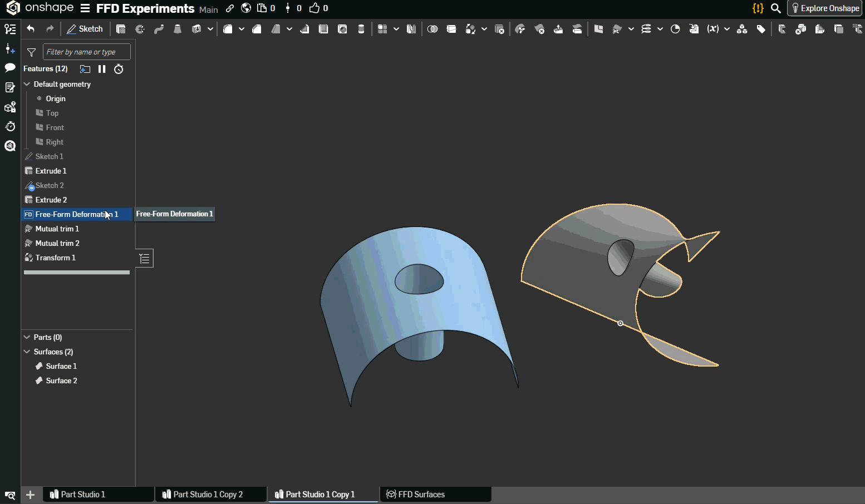Click the Filter by name or type field
The image size is (865, 504).
(86, 52)
